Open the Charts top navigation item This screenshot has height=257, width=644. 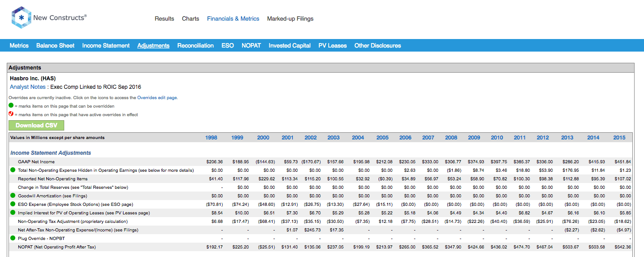(x=190, y=19)
